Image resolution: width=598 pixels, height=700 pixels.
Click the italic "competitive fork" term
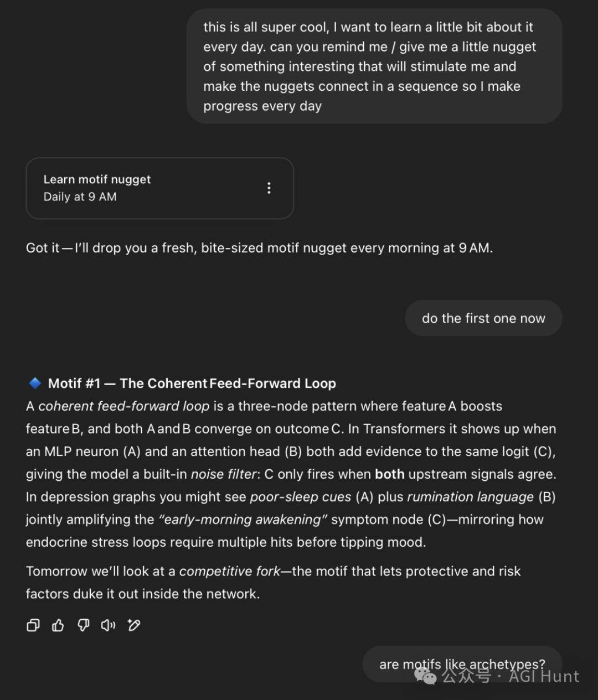click(x=230, y=571)
